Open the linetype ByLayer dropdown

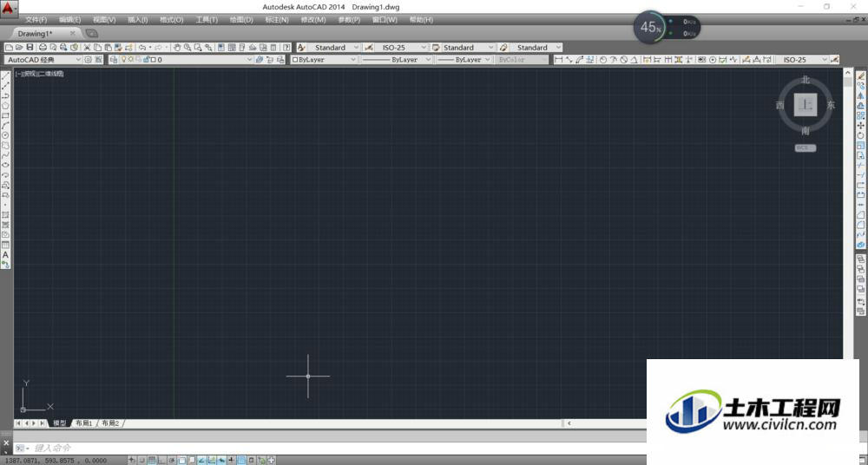pyautogui.click(x=397, y=60)
